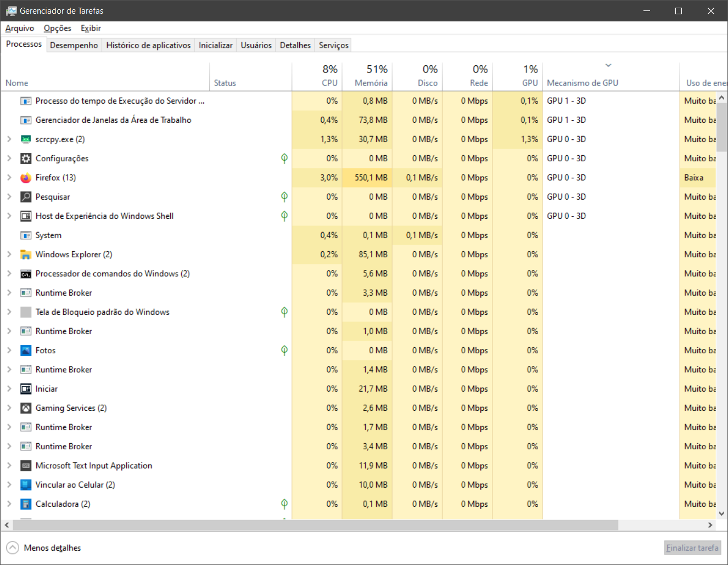Expand the Processador de comandos do Windows group

pos(9,274)
